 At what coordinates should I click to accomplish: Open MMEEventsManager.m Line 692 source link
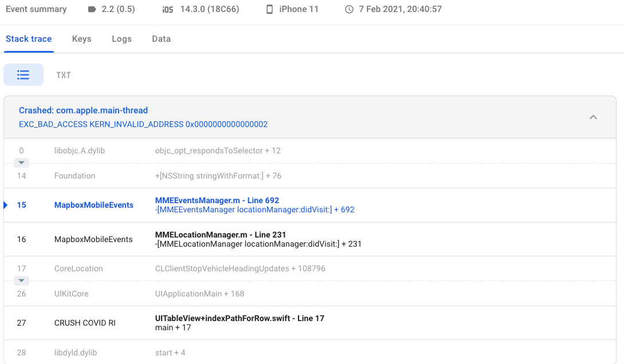point(217,200)
